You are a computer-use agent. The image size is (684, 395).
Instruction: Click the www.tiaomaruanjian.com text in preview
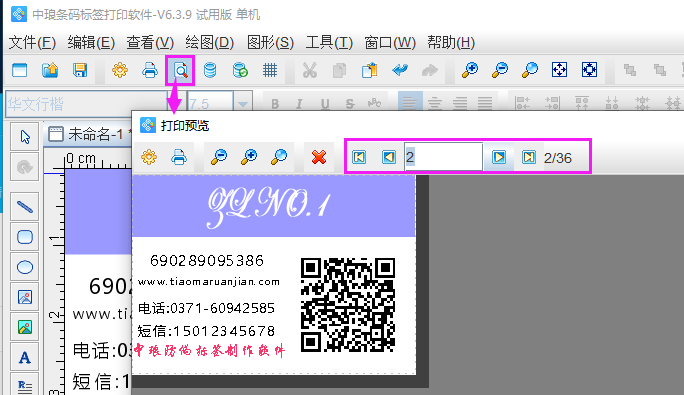[x=209, y=282]
